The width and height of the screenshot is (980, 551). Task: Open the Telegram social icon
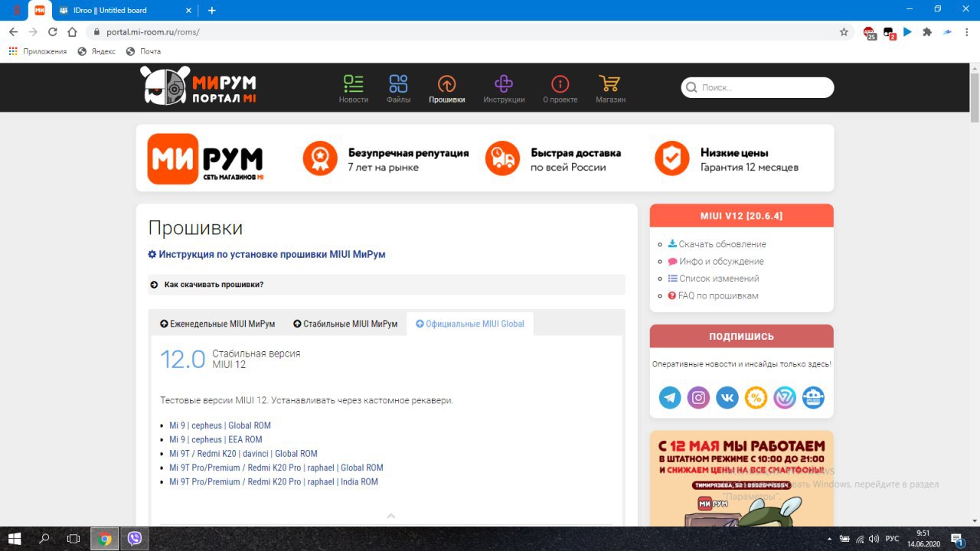670,397
